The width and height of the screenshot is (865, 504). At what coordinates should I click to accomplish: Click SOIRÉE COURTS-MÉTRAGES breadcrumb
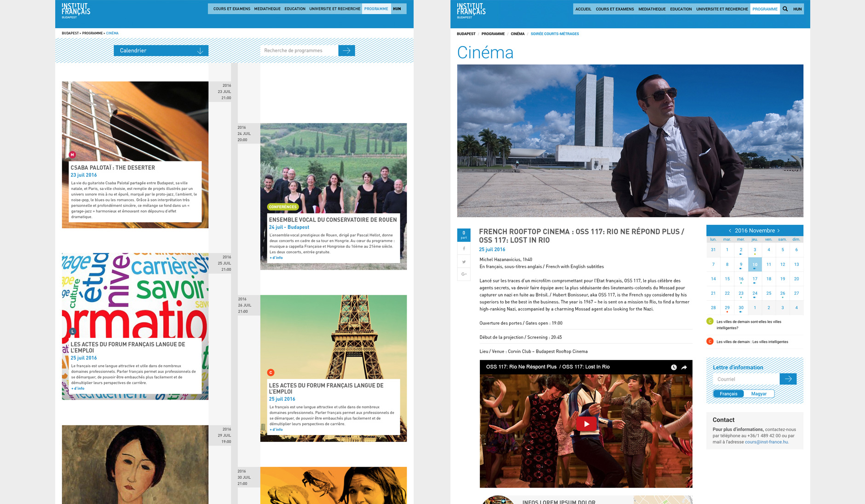coord(555,34)
